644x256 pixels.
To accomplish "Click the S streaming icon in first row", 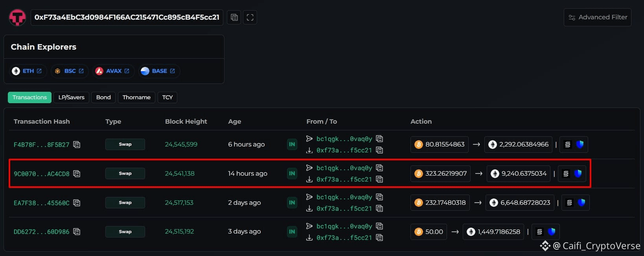I will pyautogui.click(x=567, y=145).
